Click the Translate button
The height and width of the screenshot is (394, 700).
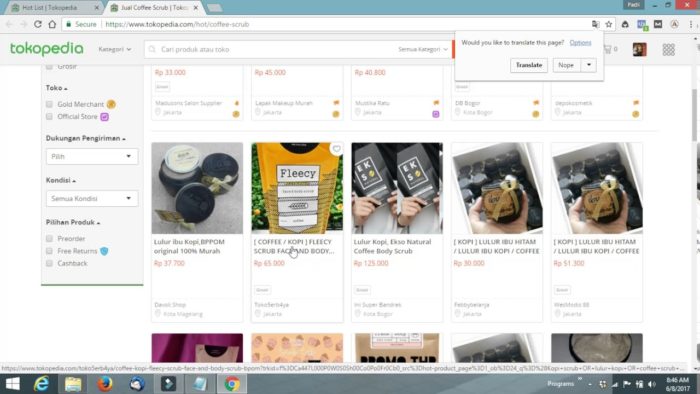click(529, 65)
